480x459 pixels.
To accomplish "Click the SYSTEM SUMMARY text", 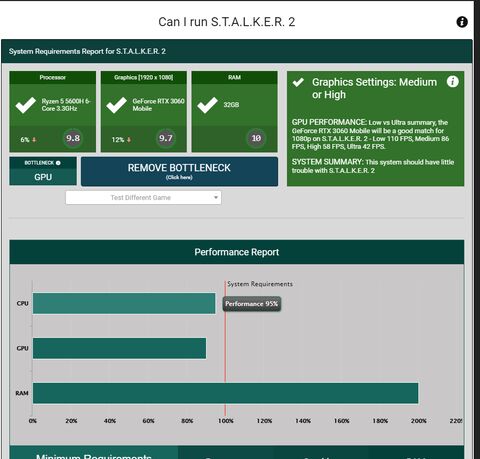I will (x=373, y=166).
